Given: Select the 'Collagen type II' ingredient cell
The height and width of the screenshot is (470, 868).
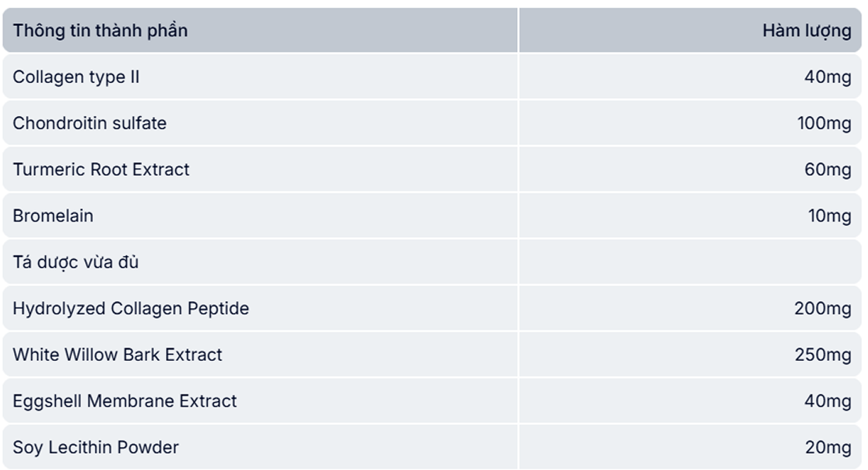Looking at the screenshot, I should coord(76,77).
